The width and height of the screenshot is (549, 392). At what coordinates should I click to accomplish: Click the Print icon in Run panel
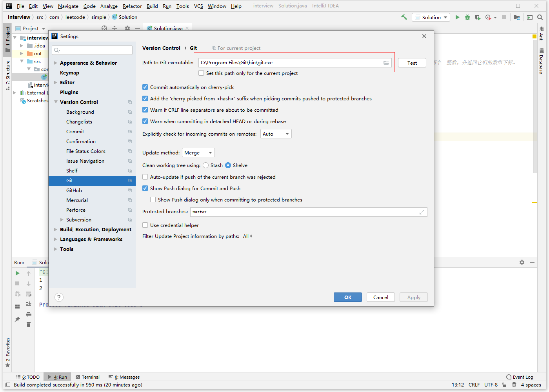[x=29, y=314]
